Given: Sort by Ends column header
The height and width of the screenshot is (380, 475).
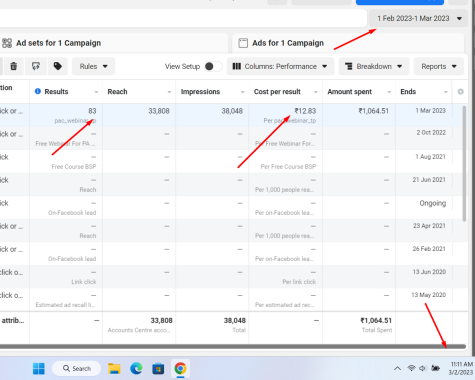Looking at the screenshot, I should (408, 92).
